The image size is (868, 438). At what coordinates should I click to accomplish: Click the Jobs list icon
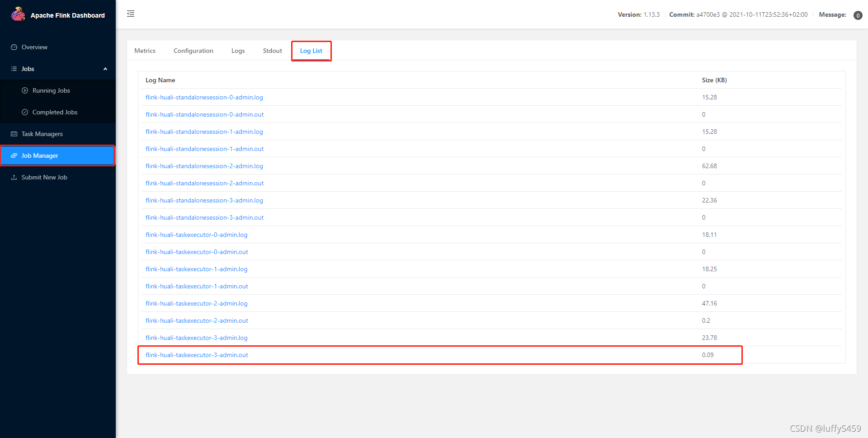[x=14, y=69]
